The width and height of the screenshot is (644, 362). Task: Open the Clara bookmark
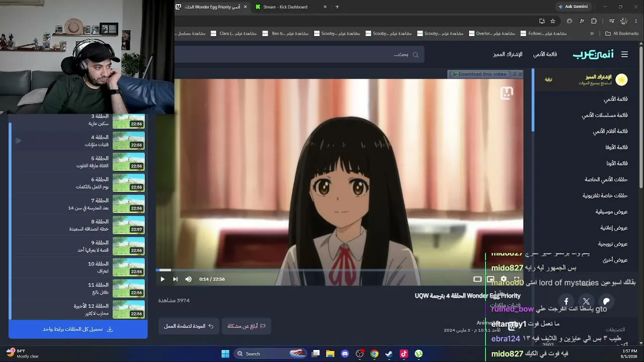233,34
